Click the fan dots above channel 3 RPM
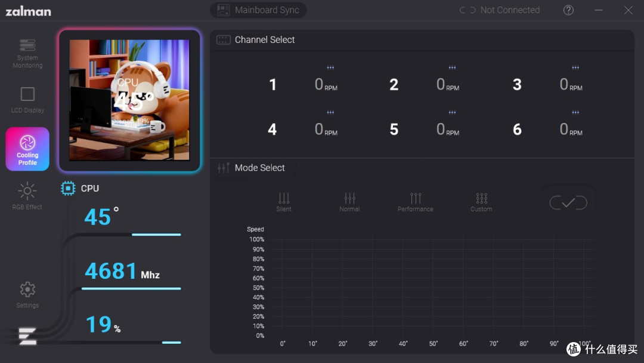The image size is (644, 363). (575, 67)
